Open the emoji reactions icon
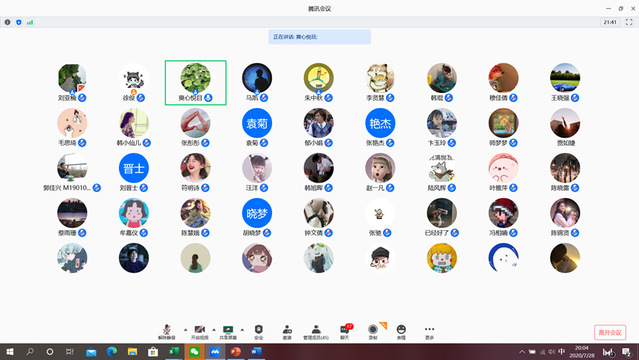Image resolution: width=639 pixels, height=360 pixels. pos(401,332)
